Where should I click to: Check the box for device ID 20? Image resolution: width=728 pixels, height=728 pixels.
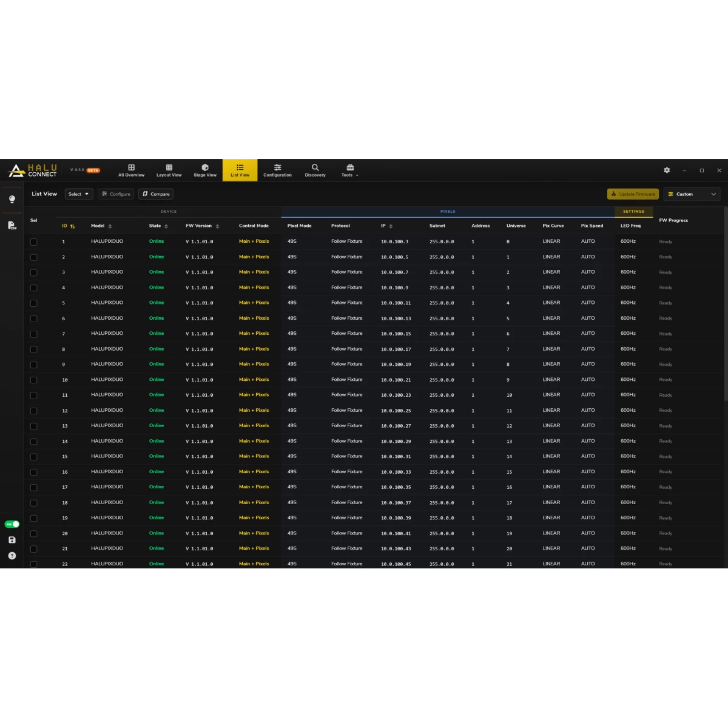tap(34, 533)
